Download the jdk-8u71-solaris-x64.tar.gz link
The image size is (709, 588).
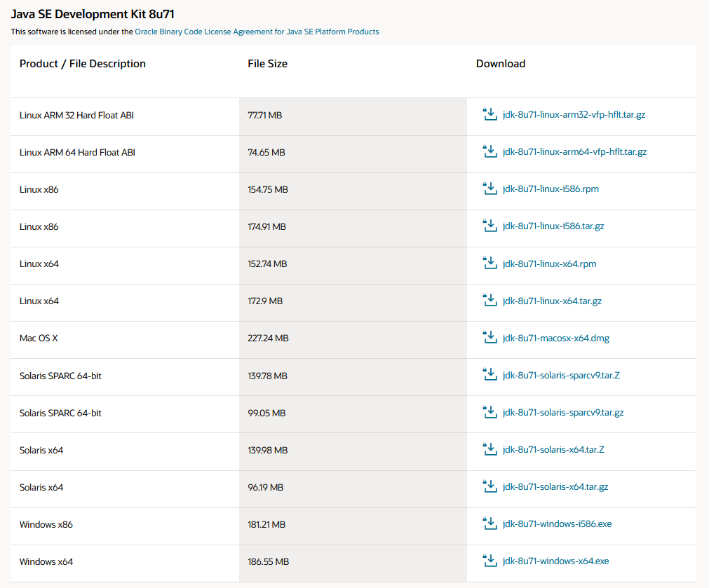coord(555,487)
